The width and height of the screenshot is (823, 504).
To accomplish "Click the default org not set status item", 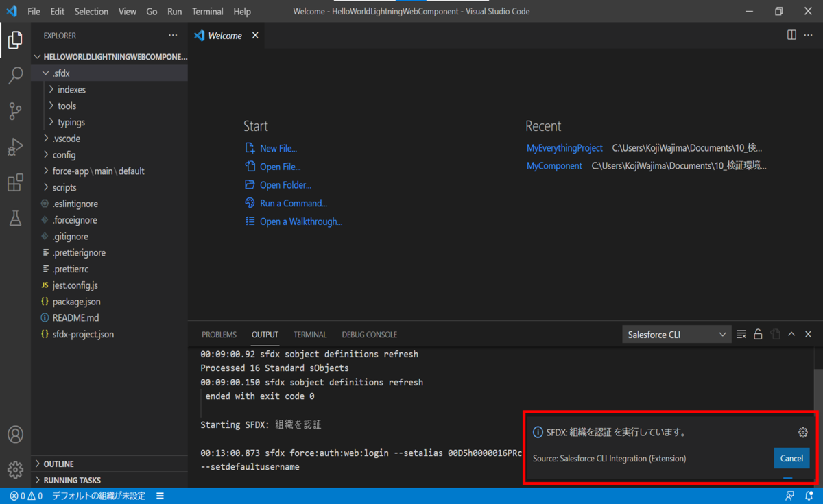I will click(99, 496).
